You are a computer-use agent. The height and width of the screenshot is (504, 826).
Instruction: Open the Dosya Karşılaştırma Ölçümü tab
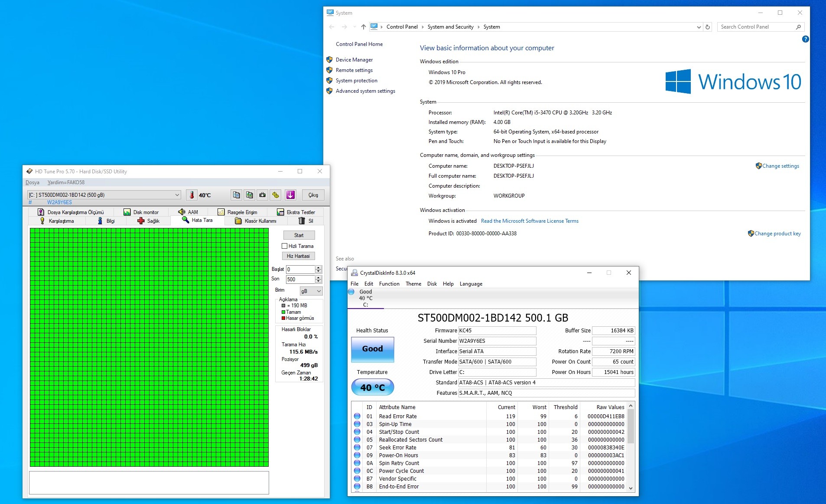71,212
